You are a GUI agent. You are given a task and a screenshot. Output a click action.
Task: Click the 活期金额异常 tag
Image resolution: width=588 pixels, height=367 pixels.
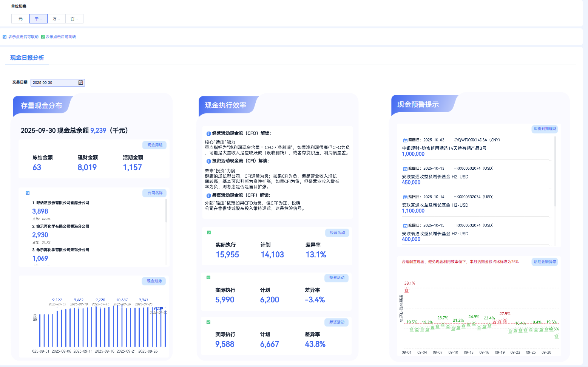(x=545, y=262)
